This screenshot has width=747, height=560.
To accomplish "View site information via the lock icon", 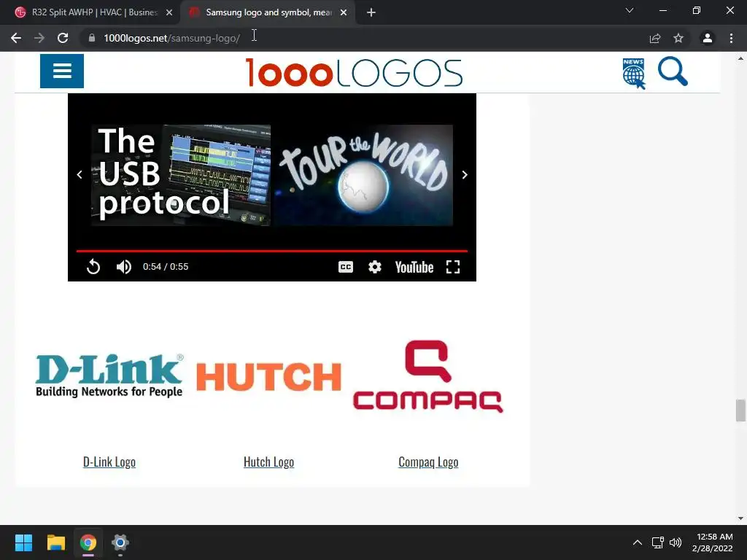I will point(92,38).
